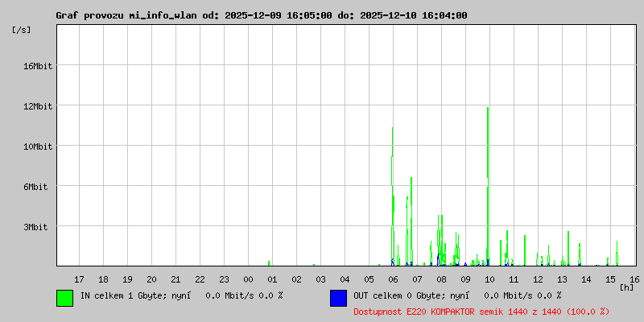Viewport: 644px width, 322px height.
Task: Click the x-axis label '12'
Action: pyautogui.click(x=538, y=279)
